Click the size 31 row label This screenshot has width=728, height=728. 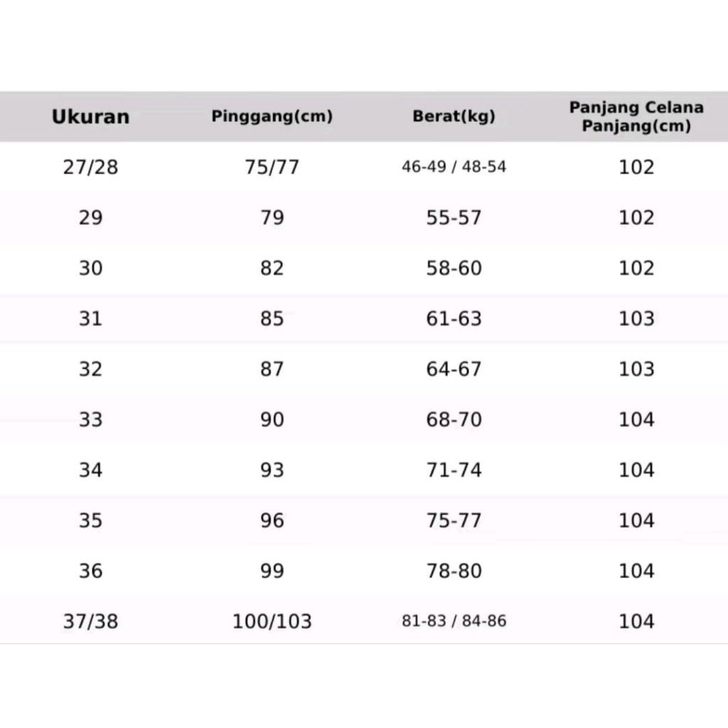tap(90, 318)
